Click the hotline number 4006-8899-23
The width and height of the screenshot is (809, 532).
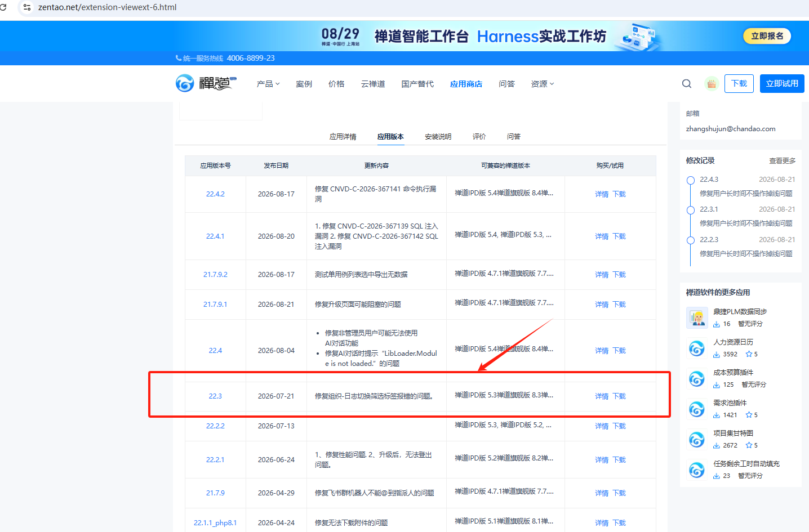[x=251, y=58]
